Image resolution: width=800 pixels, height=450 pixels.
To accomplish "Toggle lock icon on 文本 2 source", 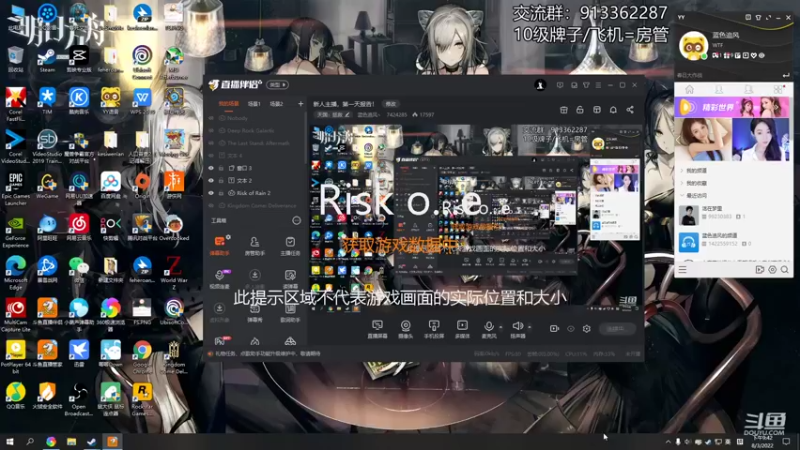I will 221,181.
